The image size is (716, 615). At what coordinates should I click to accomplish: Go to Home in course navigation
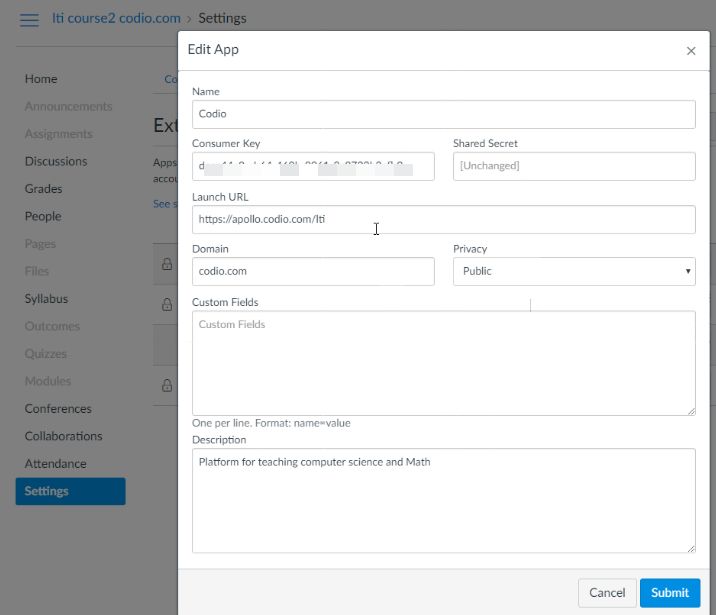point(41,79)
